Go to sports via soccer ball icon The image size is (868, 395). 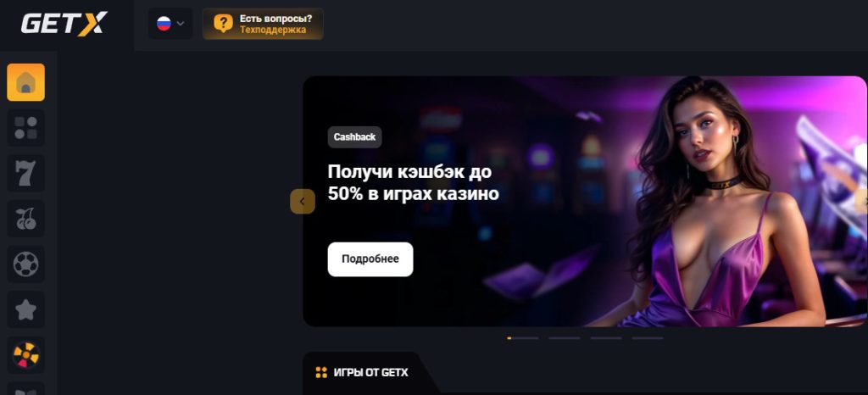pos(25,264)
